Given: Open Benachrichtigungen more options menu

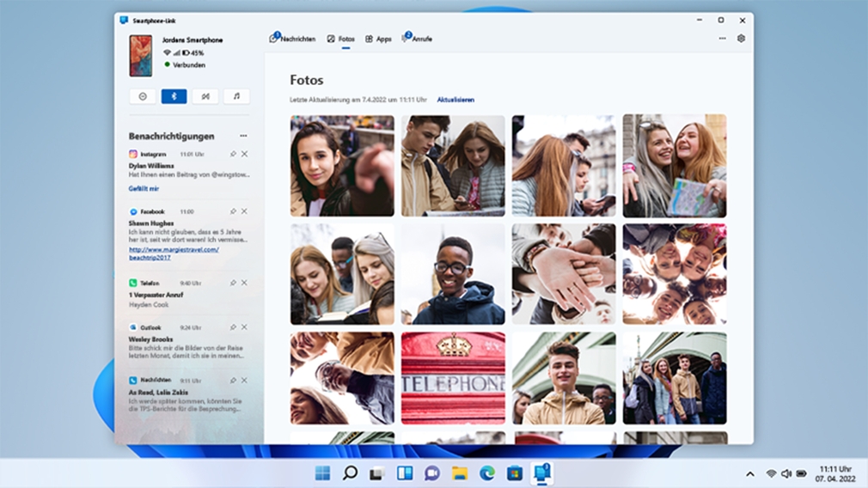Looking at the screenshot, I should tap(243, 136).
